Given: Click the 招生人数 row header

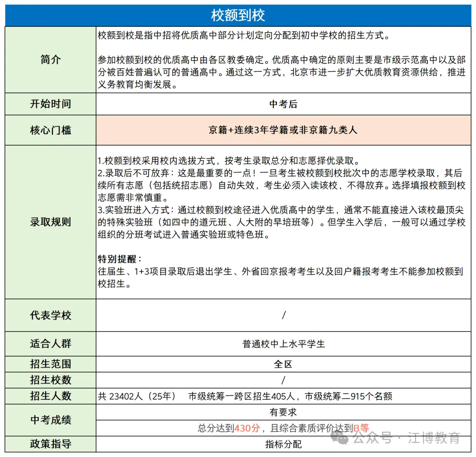Looking at the screenshot, I should tap(50, 396).
